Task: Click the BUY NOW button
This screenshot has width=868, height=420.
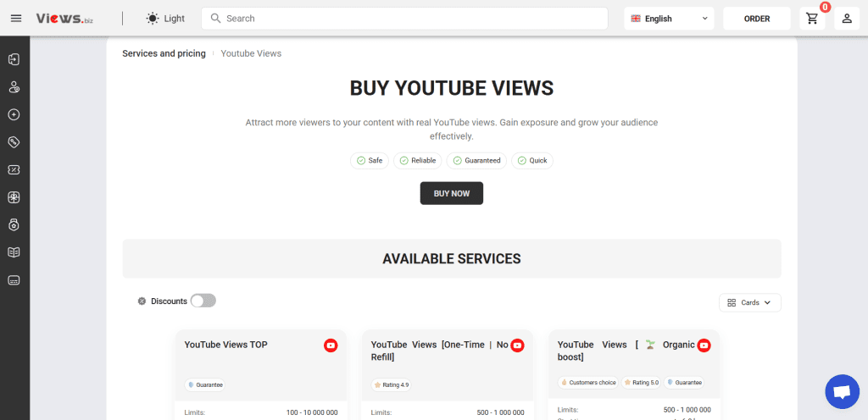Action: click(x=452, y=193)
